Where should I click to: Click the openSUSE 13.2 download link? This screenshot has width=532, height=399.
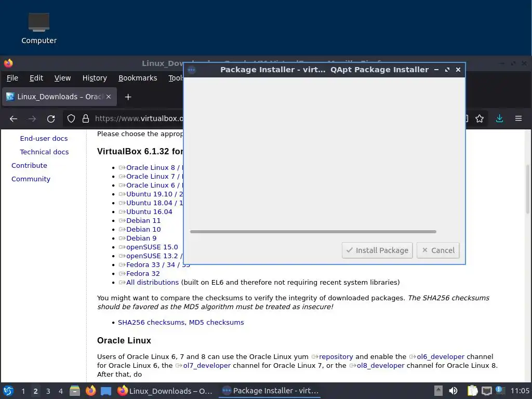[151, 256]
